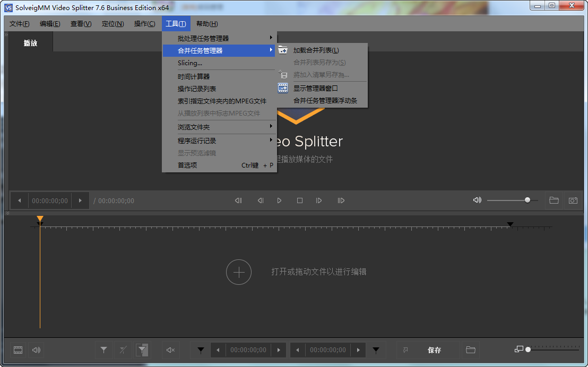Increase left marker time arrow
588x367 pixels.
coord(279,350)
